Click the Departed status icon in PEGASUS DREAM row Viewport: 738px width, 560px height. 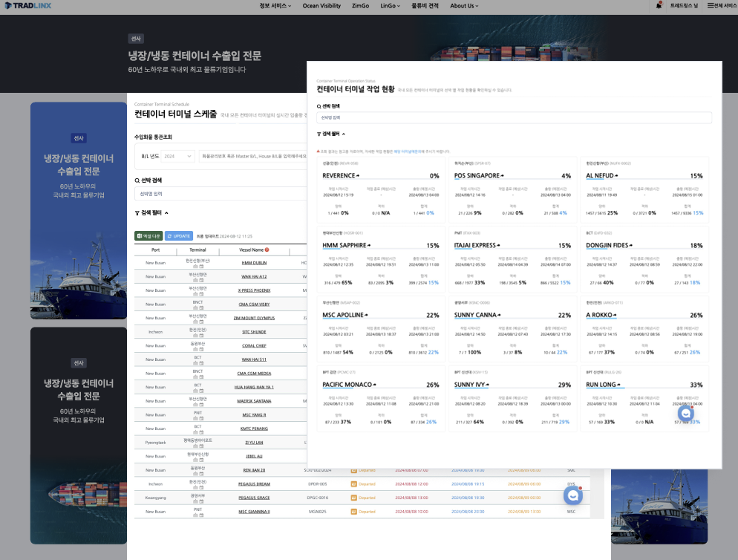coord(353,484)
